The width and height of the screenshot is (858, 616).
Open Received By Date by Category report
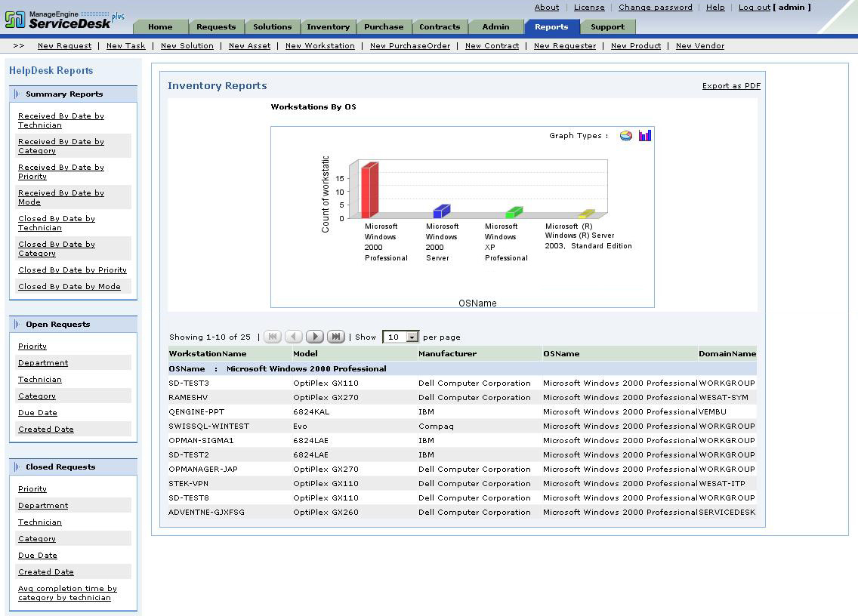pos(60,146)
